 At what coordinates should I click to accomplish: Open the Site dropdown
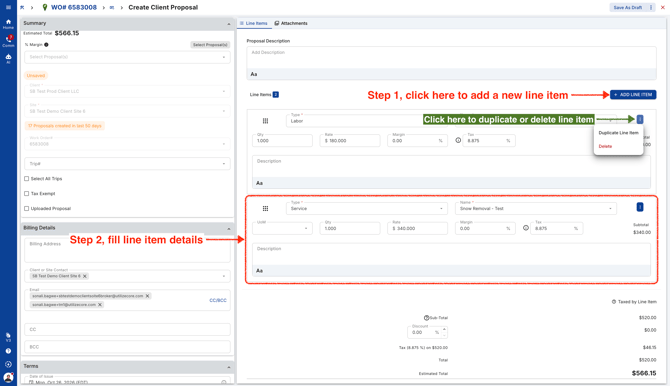click(x=127, y=111)
